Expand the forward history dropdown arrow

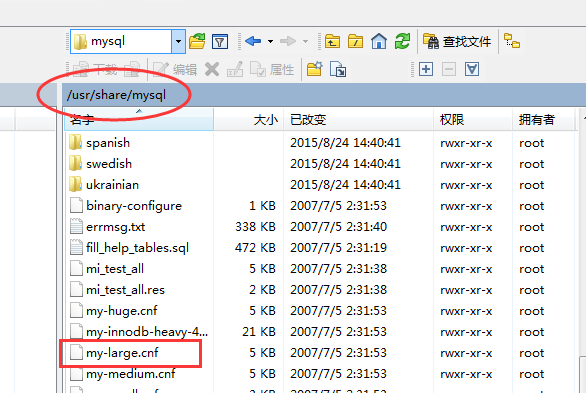pyautogui.click(x=305, y=41)
